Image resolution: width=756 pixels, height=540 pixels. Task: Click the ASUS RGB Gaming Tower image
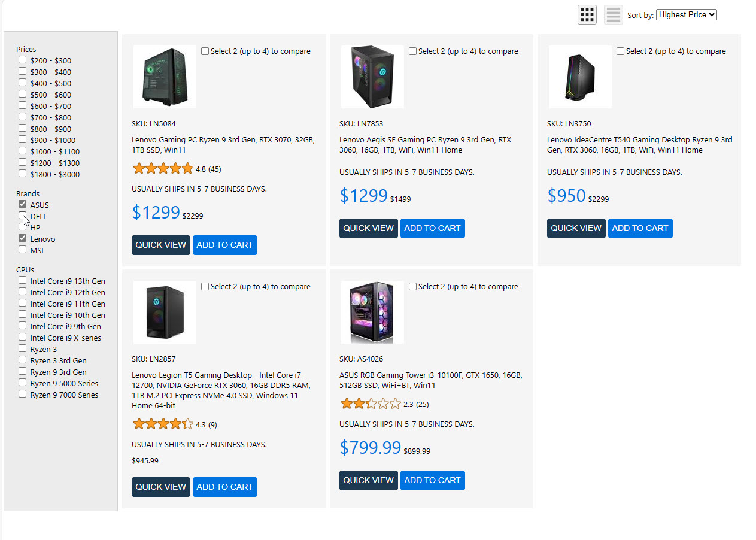[x=372, y=312]
